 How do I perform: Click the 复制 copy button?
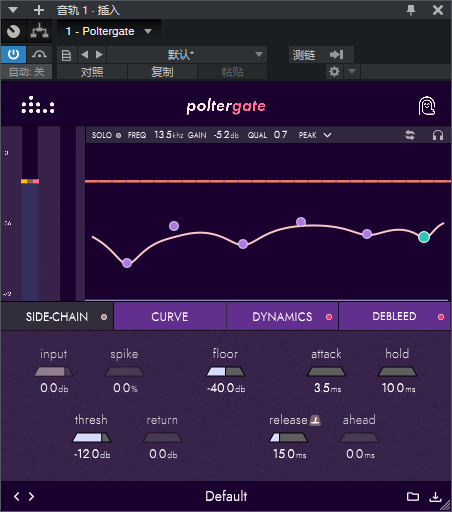(162, 72)
